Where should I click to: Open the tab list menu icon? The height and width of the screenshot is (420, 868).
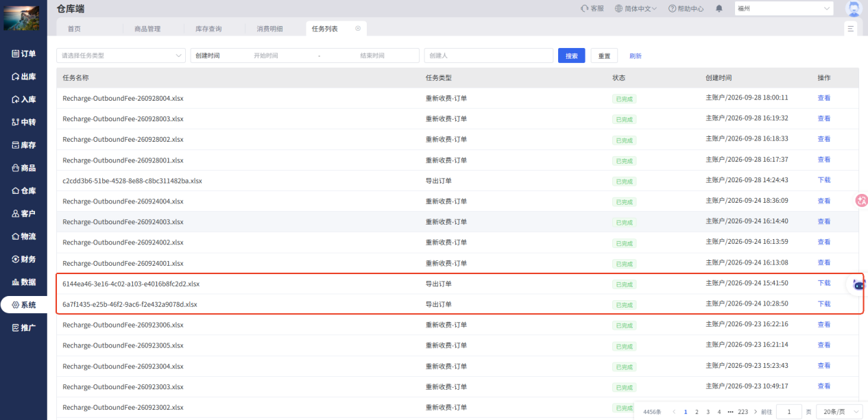[x=851, y=29]
